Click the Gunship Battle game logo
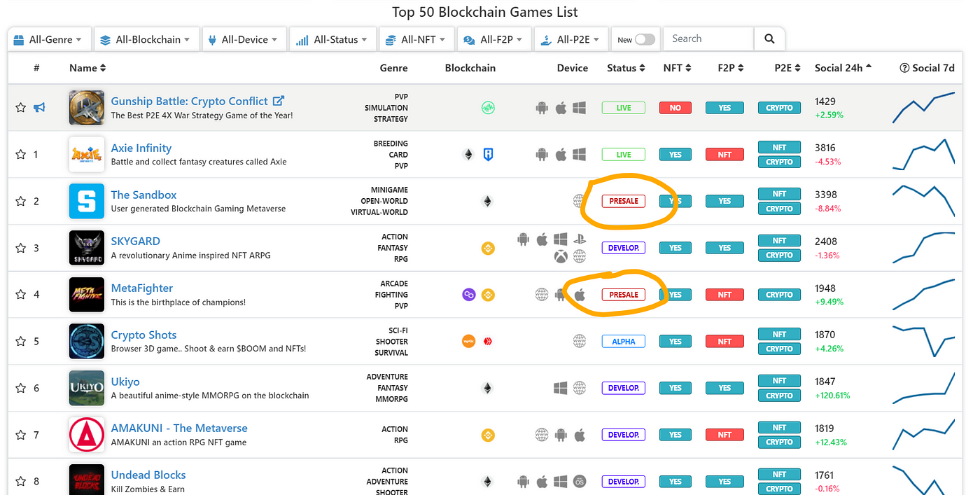Viewport: 980px width, 495px height. [87, 108]
